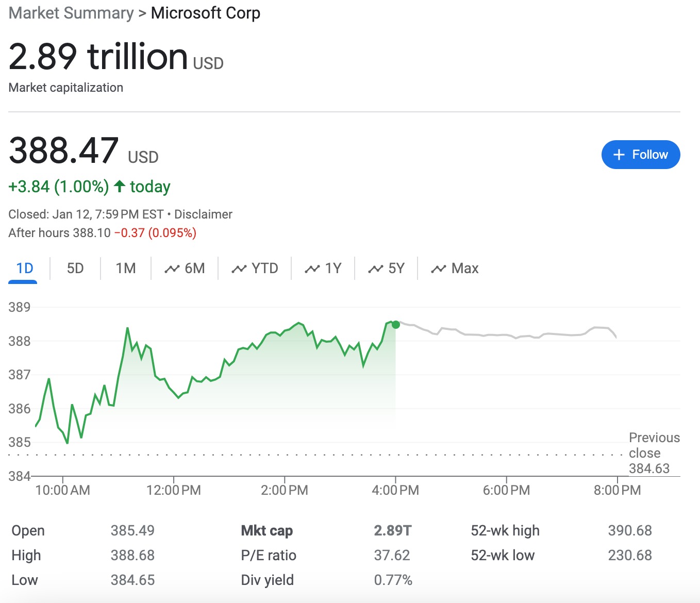The image size is (700, 603).
Task: Click the trend line icon beside Max
Action: (x=439, y=269)
